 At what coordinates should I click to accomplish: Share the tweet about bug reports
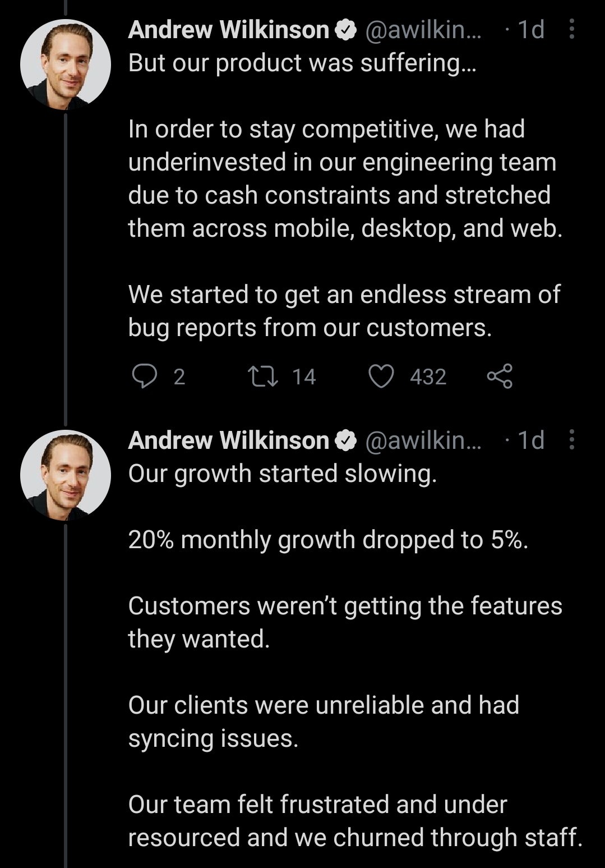click(x=500, y=376)
